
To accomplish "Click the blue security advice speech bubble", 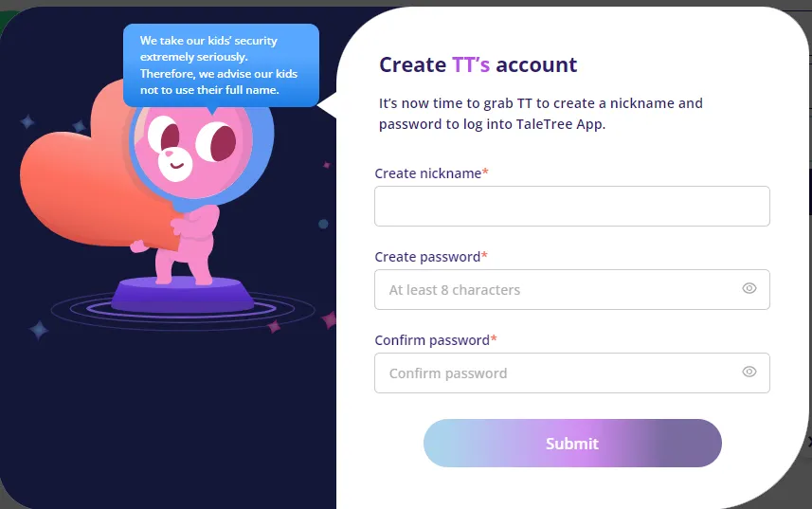I will (221, 65).
